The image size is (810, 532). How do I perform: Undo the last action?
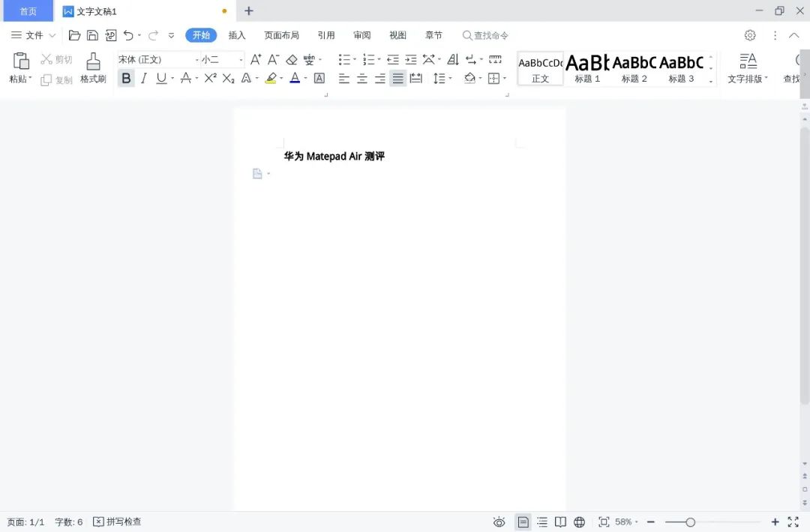128,35
